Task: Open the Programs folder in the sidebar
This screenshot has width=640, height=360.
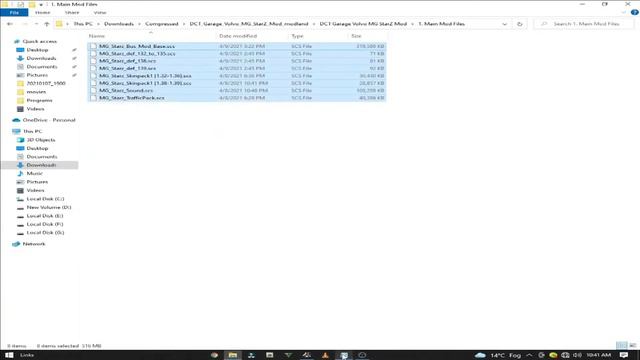Action: 39,100
